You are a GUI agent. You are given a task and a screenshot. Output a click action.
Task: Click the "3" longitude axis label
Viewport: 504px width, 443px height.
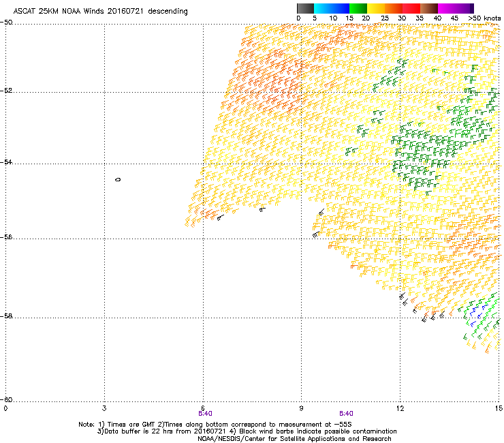click(104, 408)
